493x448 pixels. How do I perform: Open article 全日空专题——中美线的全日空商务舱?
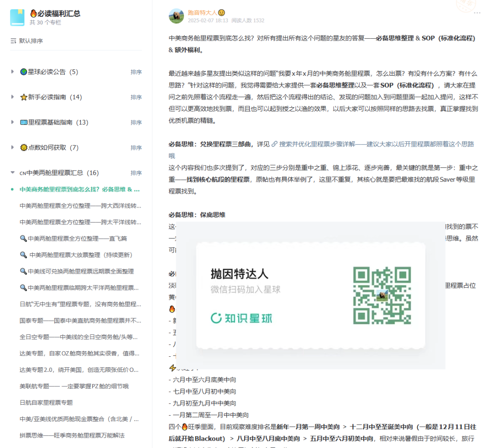pos(79,337)
